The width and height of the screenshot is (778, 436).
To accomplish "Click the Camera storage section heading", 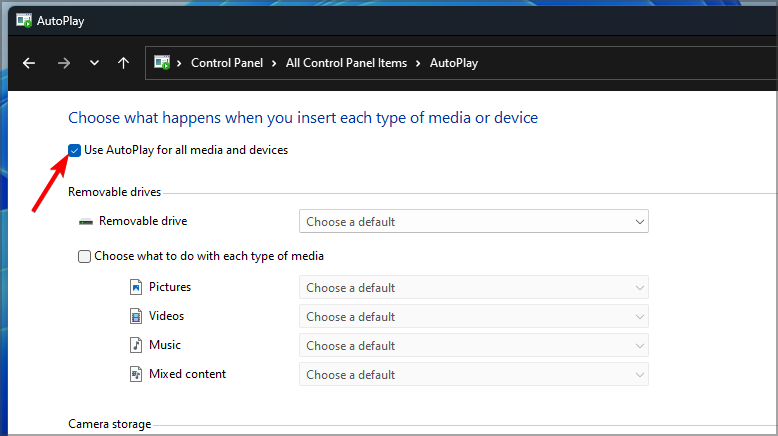I will 110,424.
